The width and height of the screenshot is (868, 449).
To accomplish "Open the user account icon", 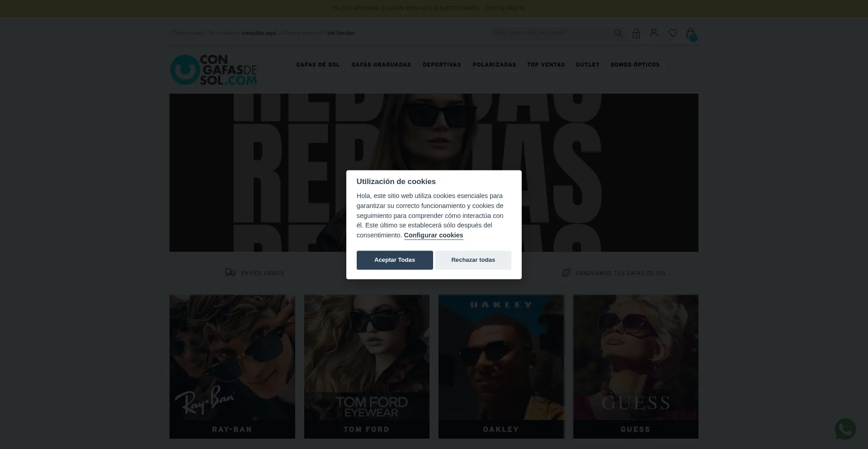I will (x=654, y=33).
